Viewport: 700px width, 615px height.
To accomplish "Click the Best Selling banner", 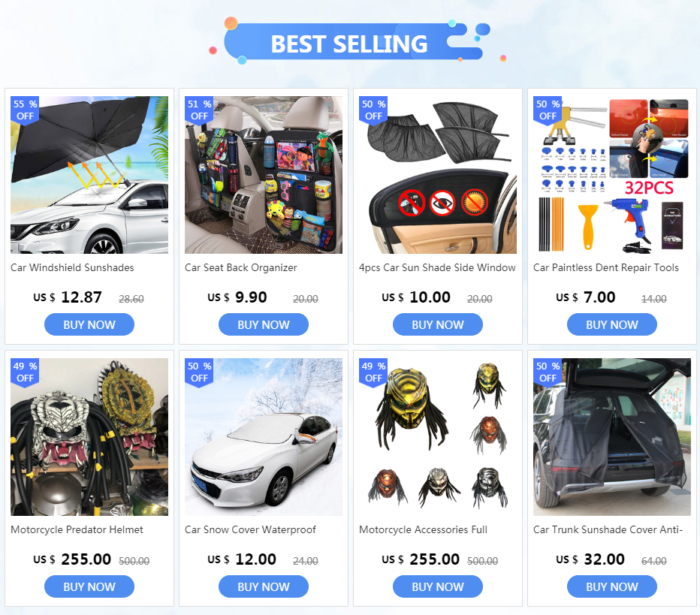I will click(x=349, y=43).
